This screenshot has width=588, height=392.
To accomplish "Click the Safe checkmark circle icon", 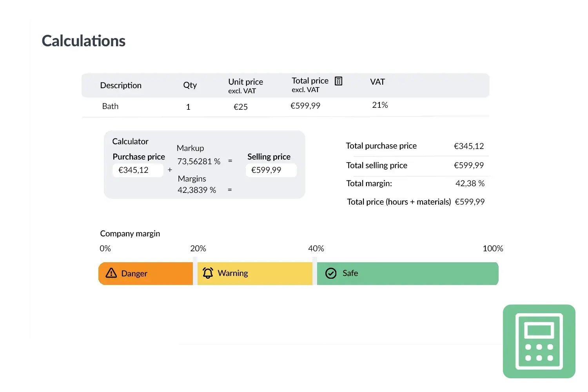I will (x=331, y=273).
